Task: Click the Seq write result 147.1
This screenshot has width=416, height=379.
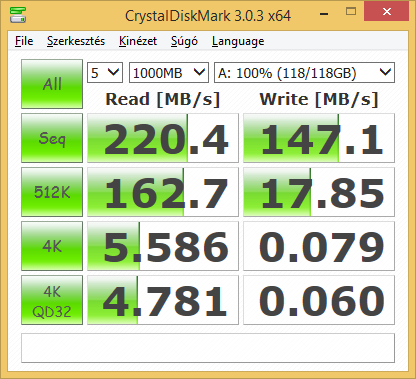Action: 319,138
